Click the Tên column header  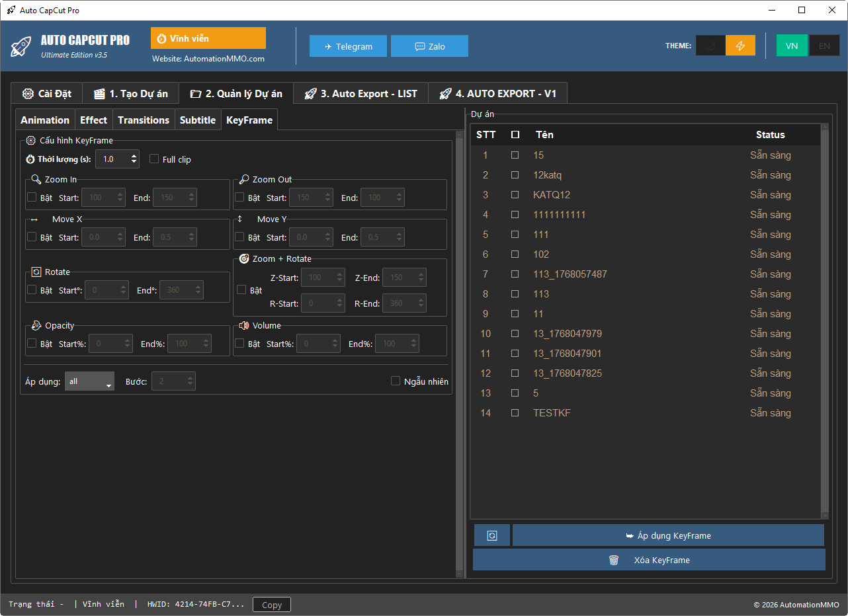(x=544, y=135)
